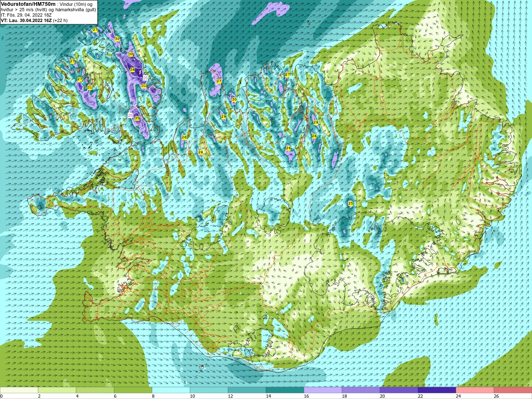This screenshot has height=399, width=532.
Task: Pick the 24–26 m/s pink legend swatch
Action: point(475,390)
